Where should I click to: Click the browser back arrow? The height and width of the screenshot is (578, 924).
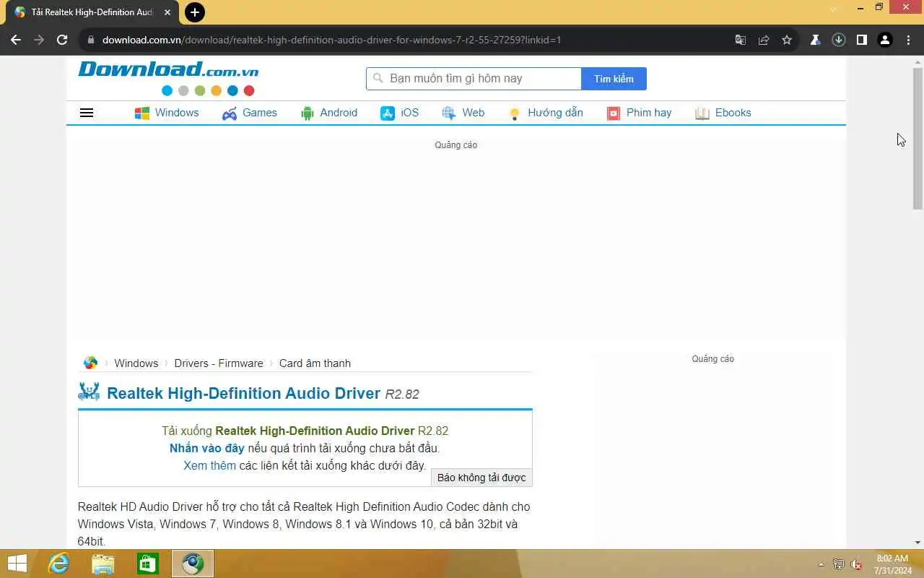coord(16,40)
